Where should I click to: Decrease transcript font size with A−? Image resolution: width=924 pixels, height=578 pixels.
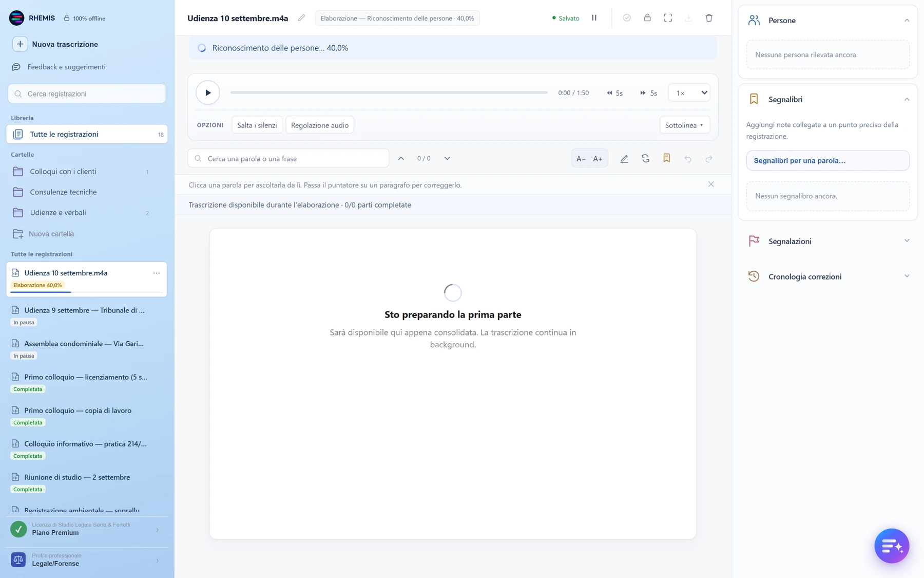[581, 159]
